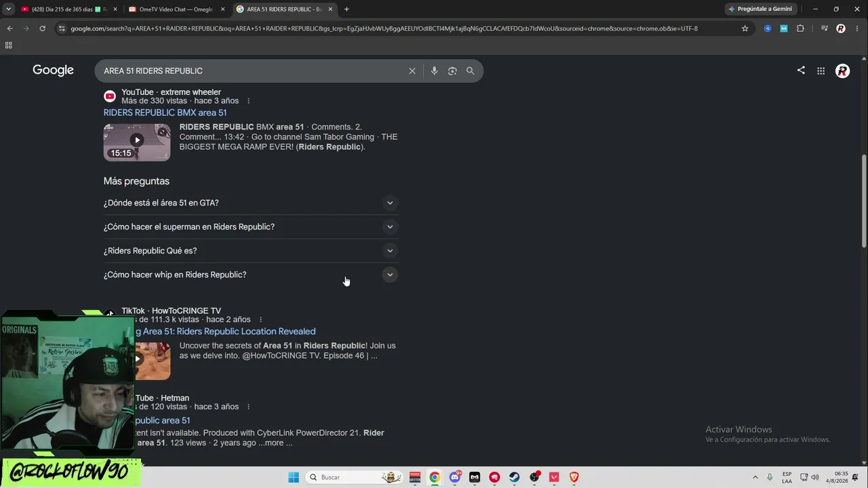Viewport: 868px width, 488px height.
Task: Clear the Google search box text
Action: [x=412, y=71]
